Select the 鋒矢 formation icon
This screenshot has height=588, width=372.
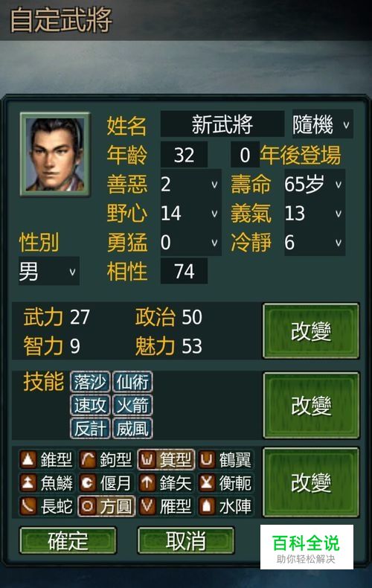[x=147, y=483]
